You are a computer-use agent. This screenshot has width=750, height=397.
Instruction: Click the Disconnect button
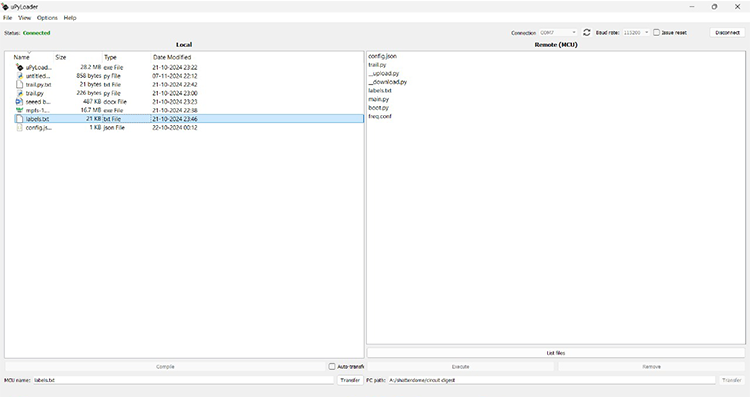pyautogui.click(x=728, y=33)
